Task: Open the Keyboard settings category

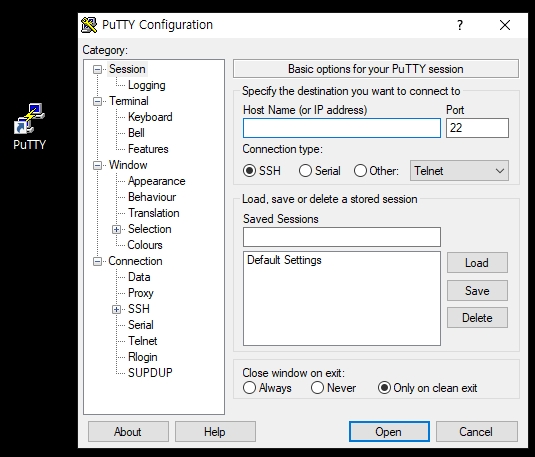Action: 150,117
